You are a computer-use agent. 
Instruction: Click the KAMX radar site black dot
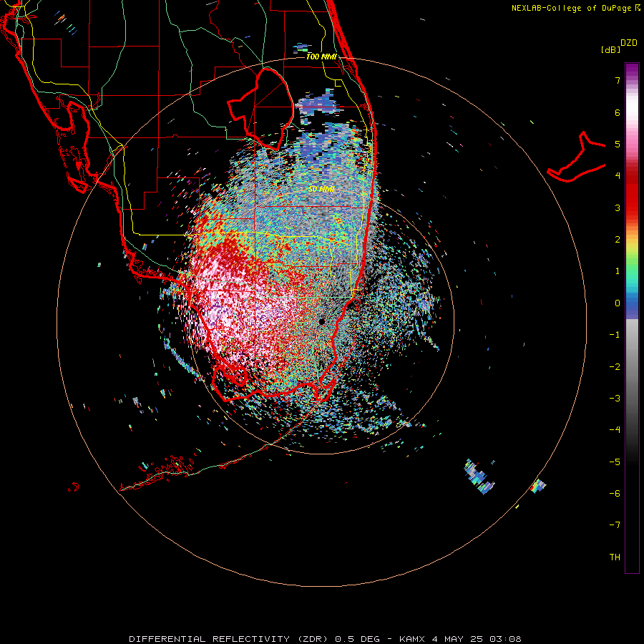pos(321,321)
